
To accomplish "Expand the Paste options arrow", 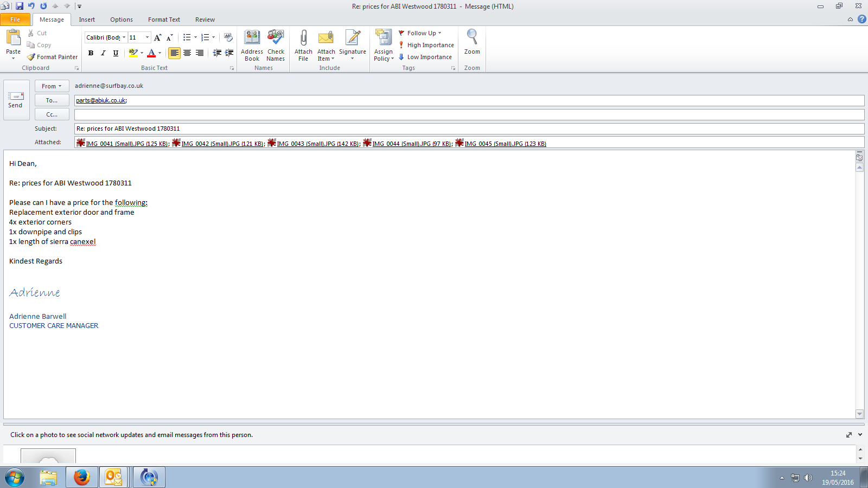I will tap(13, 57).
